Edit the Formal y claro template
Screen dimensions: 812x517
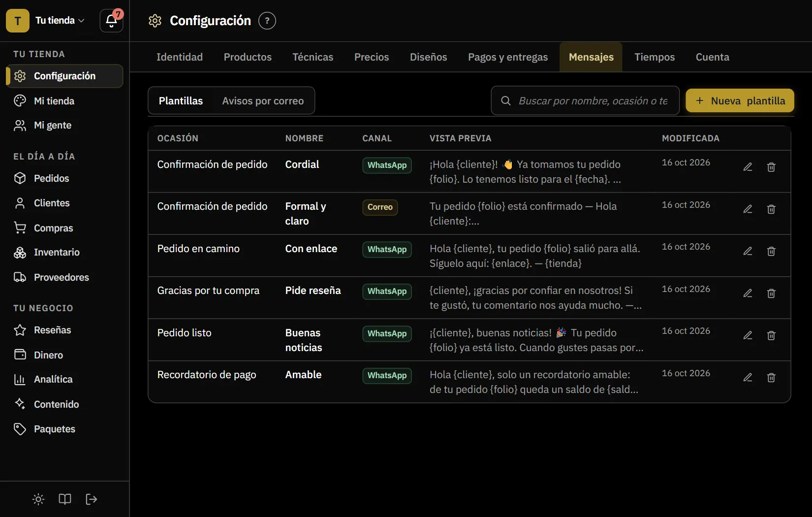pos(748,209)
